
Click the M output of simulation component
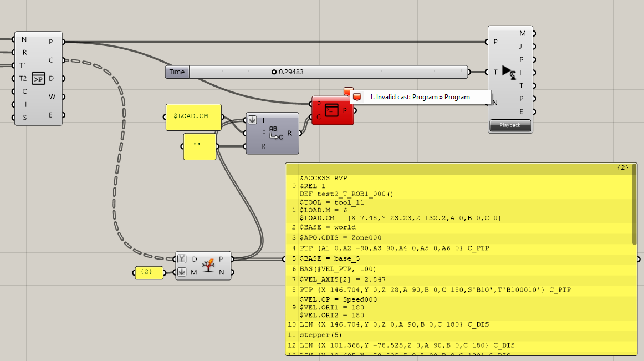tap(523, 33)
